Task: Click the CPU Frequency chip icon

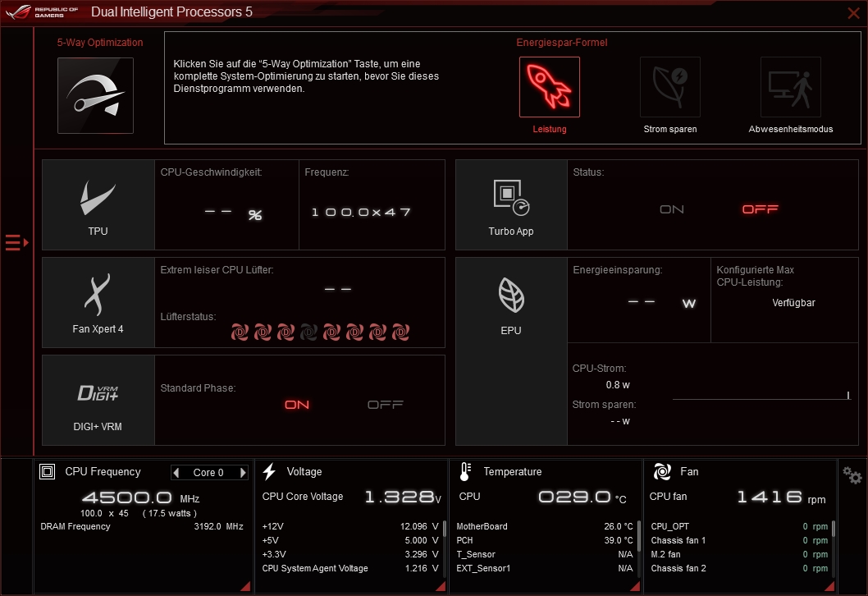Action: (x=47, y=472)
